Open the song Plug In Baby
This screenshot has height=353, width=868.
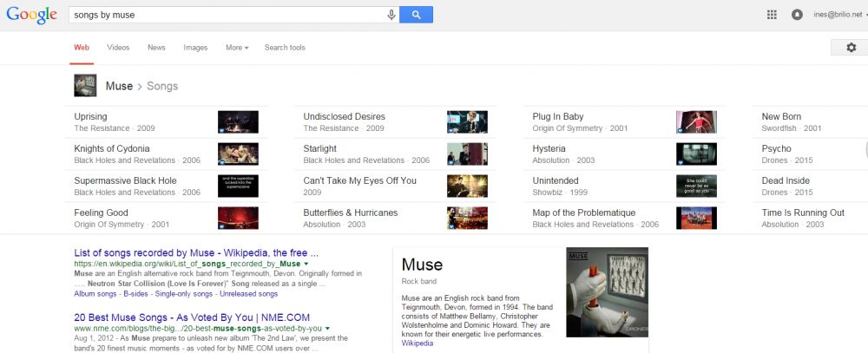point(558,116)
